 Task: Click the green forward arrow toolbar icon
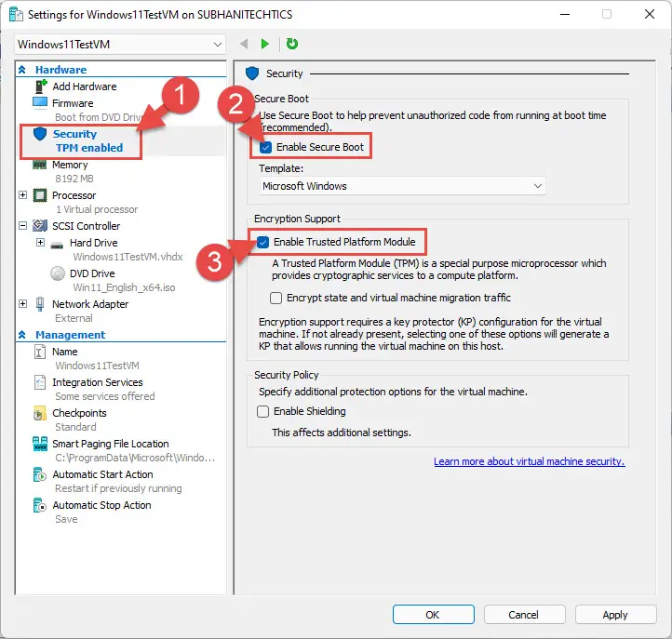tap(265, 44)
